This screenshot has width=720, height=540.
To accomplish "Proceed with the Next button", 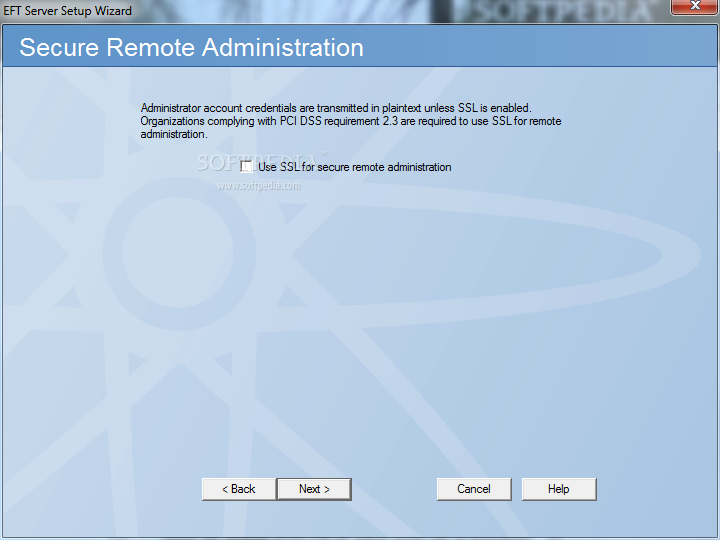I will coord(315,489).
